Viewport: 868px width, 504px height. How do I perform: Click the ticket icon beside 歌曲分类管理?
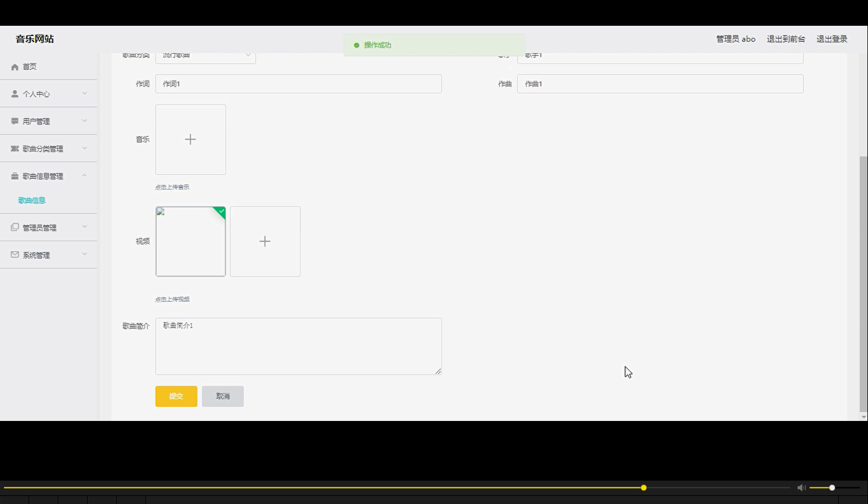[x=15, y=149]
